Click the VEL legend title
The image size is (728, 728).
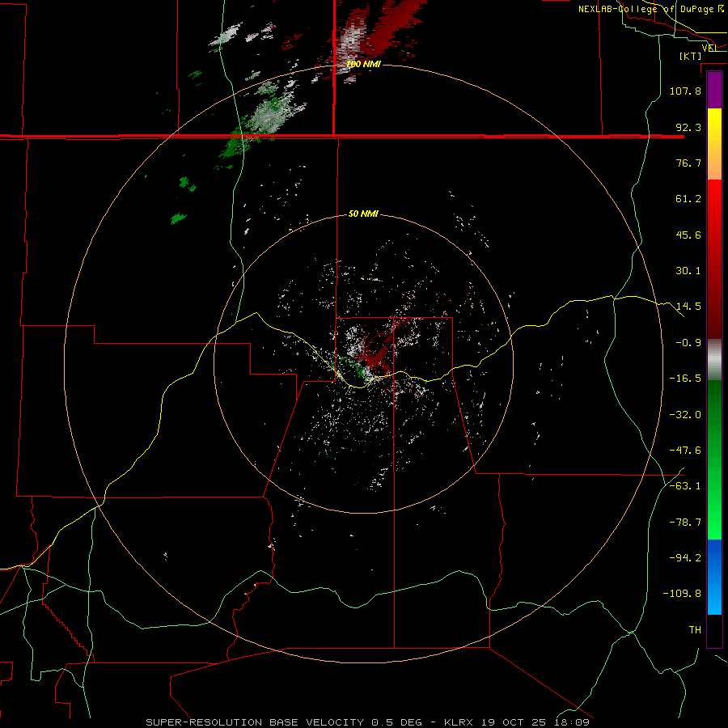pos(709,48)
